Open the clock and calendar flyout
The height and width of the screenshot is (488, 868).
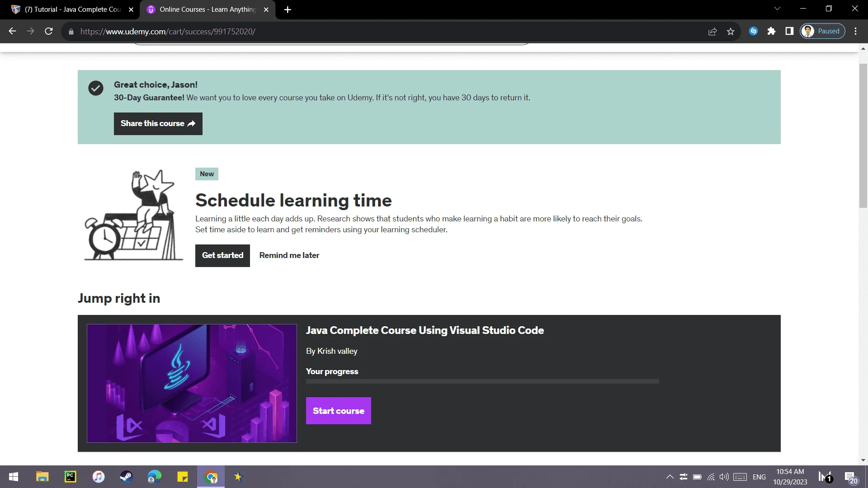click(790, 477)
